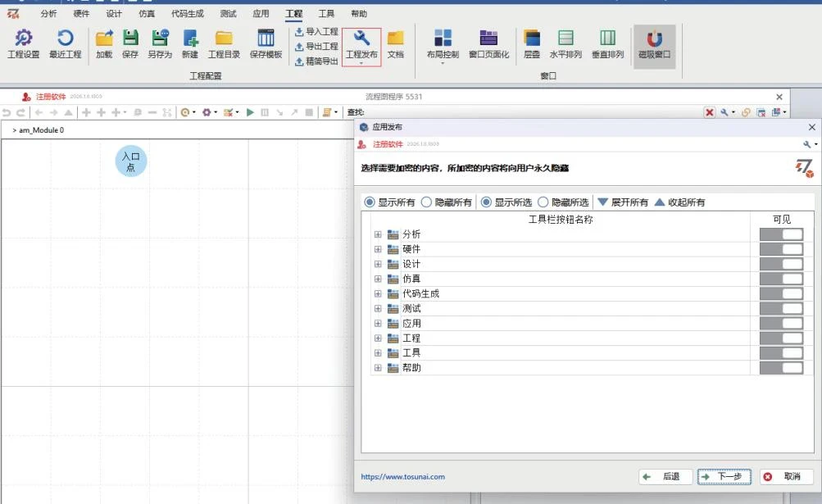Open the 分析 menu

click(48, 14)
